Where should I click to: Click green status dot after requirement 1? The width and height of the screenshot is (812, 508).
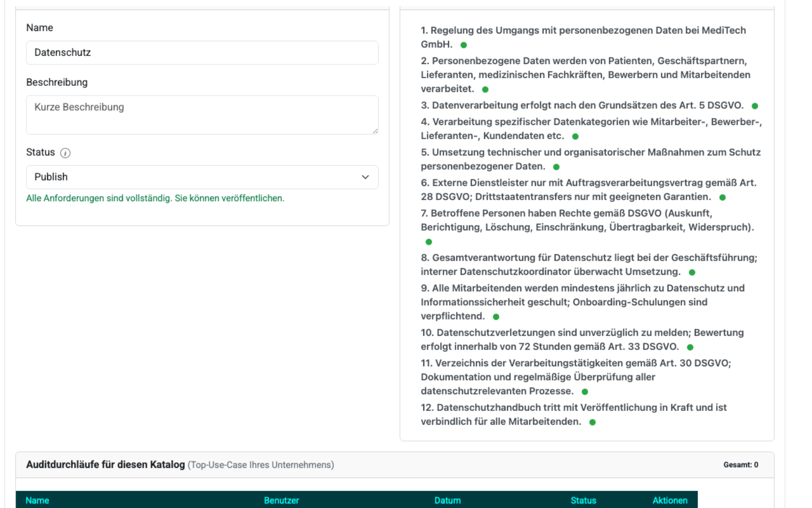pos(463,45)
